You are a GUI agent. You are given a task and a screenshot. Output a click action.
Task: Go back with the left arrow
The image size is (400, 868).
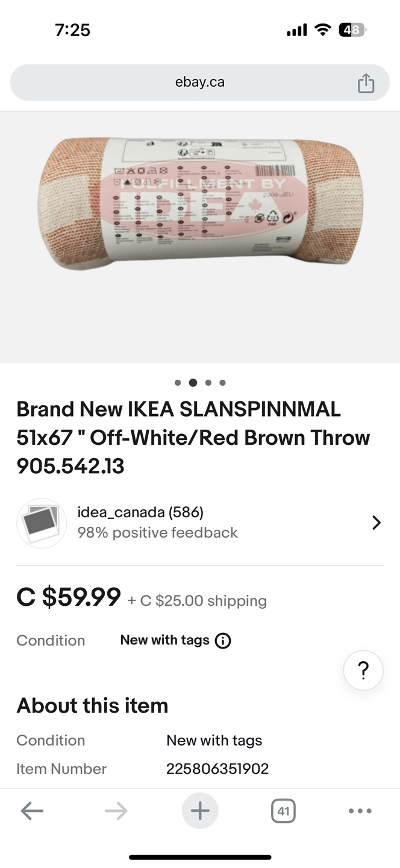[x=32, y=811]
